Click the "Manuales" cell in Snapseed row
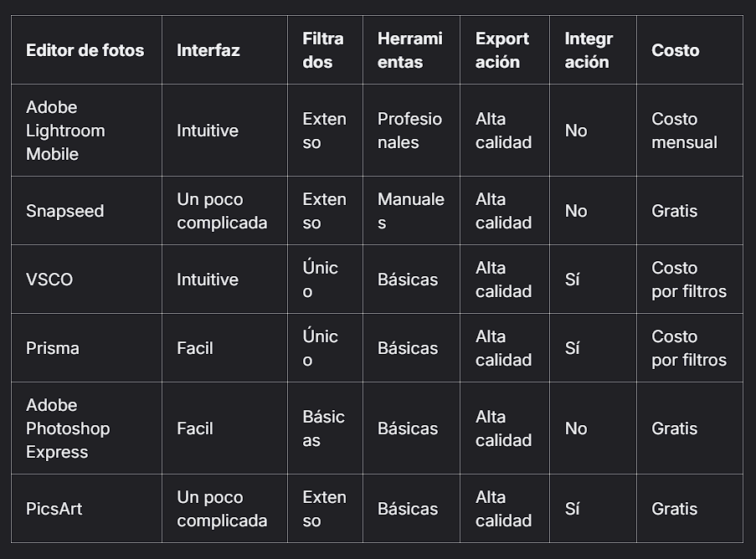Viewport: 756px width, 559px height. point(410,211)
